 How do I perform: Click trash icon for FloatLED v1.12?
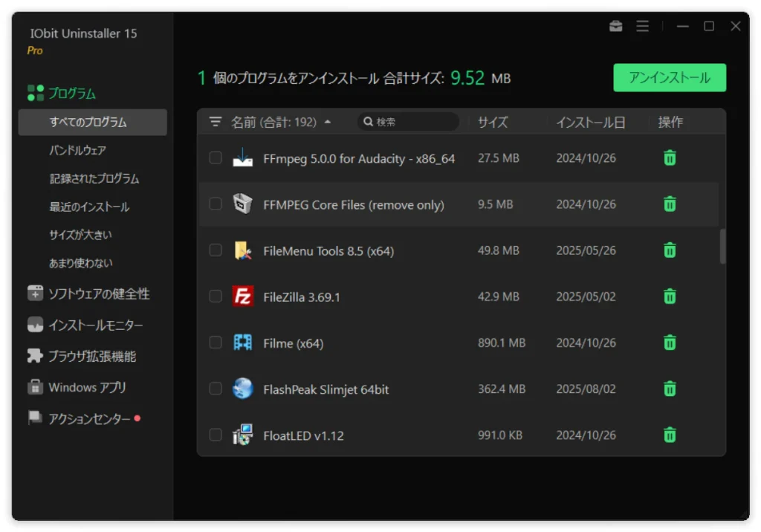click(670, 435)
